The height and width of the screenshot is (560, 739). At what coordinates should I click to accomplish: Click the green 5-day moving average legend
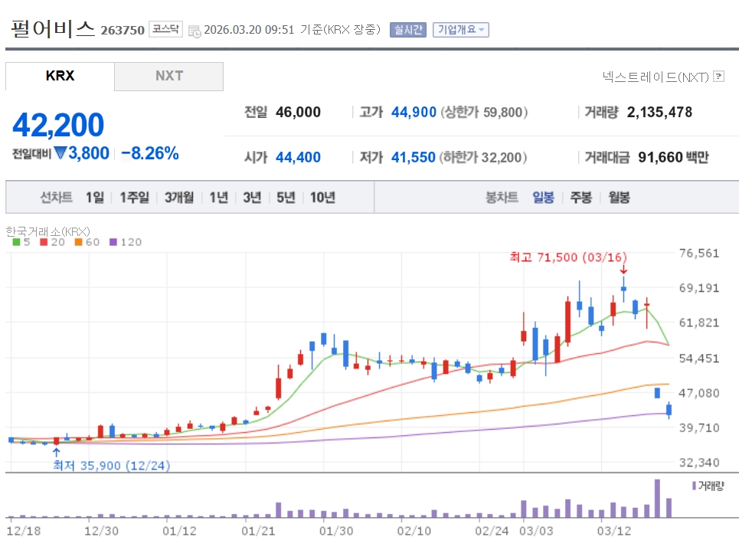[x=21, y=242]
